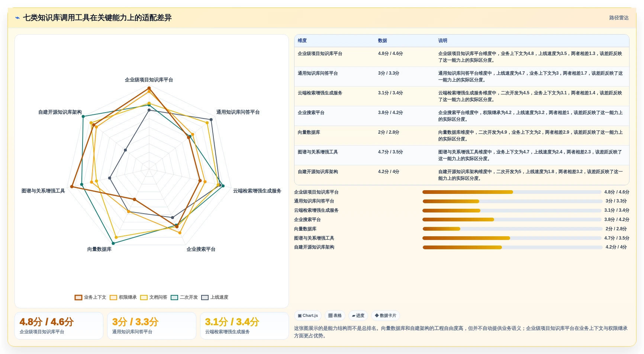Screen dimensions: 644x354
Task: Toggle the 权限继承 legend series
Action: click(x=123, y=297)
